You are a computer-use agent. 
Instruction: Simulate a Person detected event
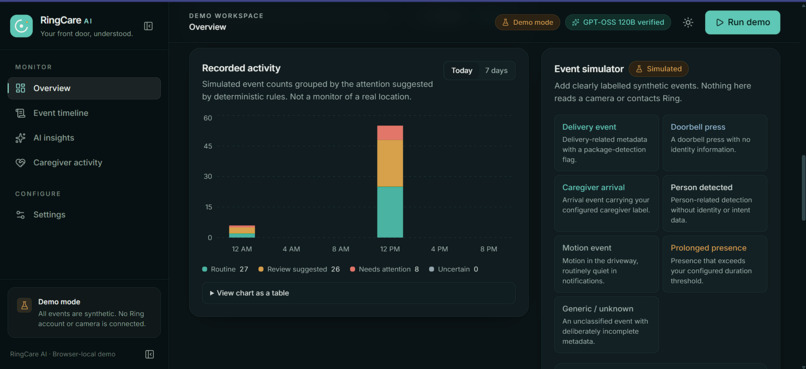715,204
